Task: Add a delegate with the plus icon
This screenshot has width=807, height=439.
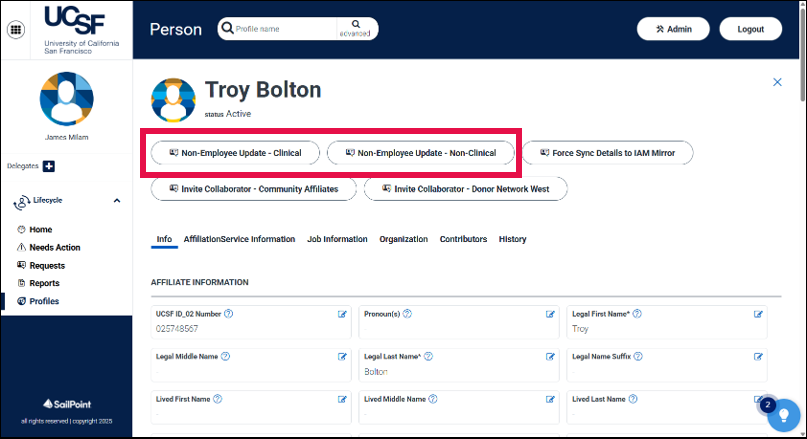Action: (49, 166)
